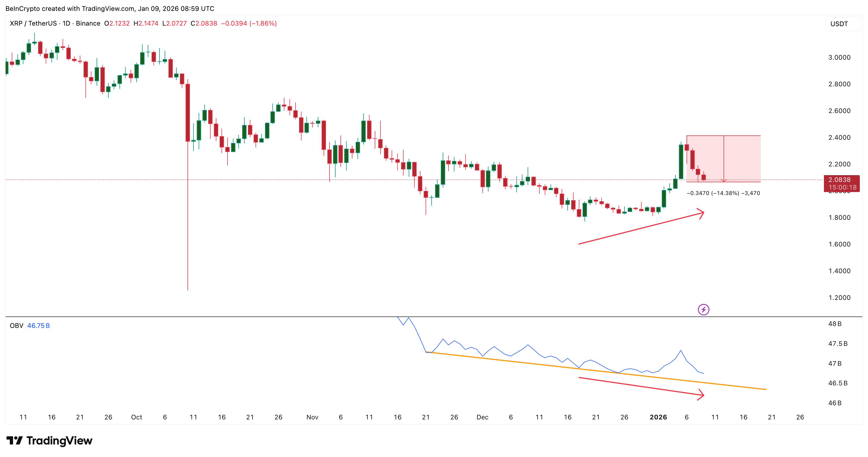The height and width of the screenshot is (457, 868).
Task: Click the XRP symbol name to change instrument
Action: click(x=16, y=24)
